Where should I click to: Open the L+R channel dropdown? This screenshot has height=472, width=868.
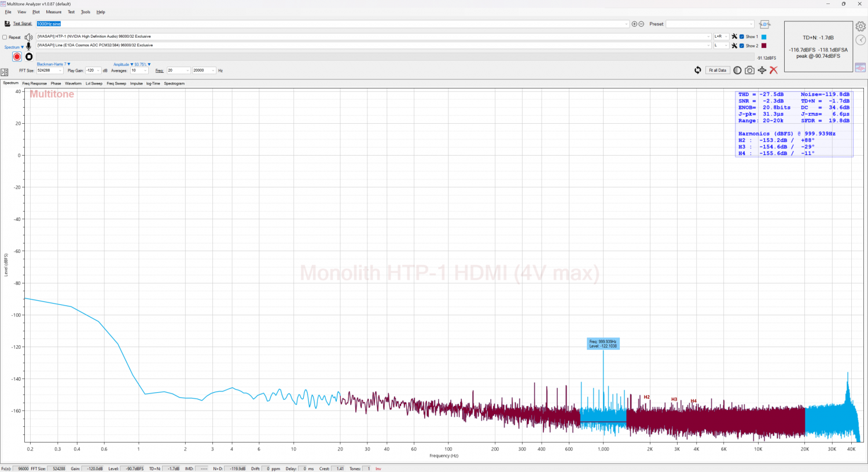(726, 36)
